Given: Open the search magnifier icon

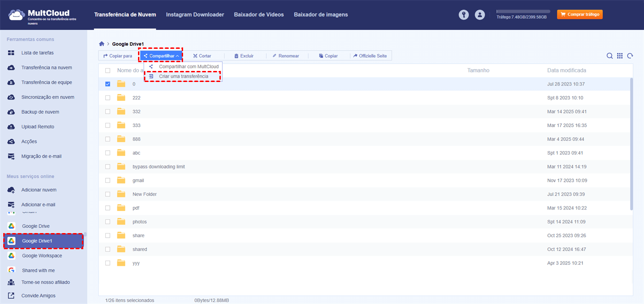Looking at the screenshot, I should tap(609, 56).
